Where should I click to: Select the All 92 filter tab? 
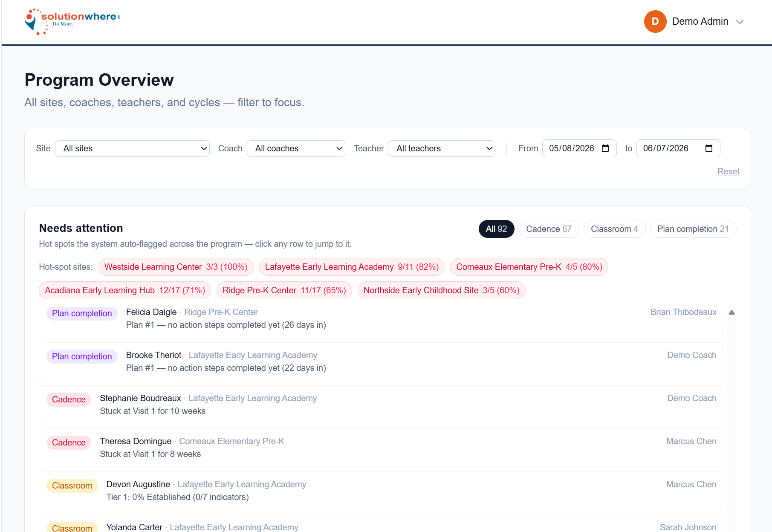(496, 229)
